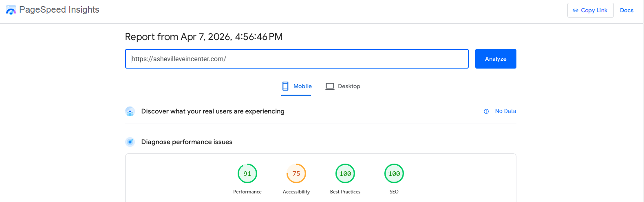The height and width of the screenshot is (202, 644).
Task: Click the 'Discover what your real users are experiencing' heading
Action: click(x=213, y=111)
